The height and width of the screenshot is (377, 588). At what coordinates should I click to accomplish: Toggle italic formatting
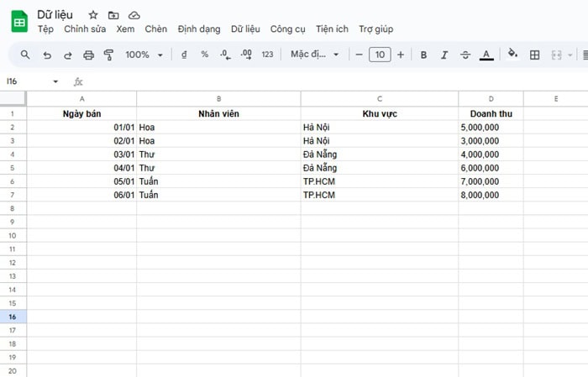444,55
